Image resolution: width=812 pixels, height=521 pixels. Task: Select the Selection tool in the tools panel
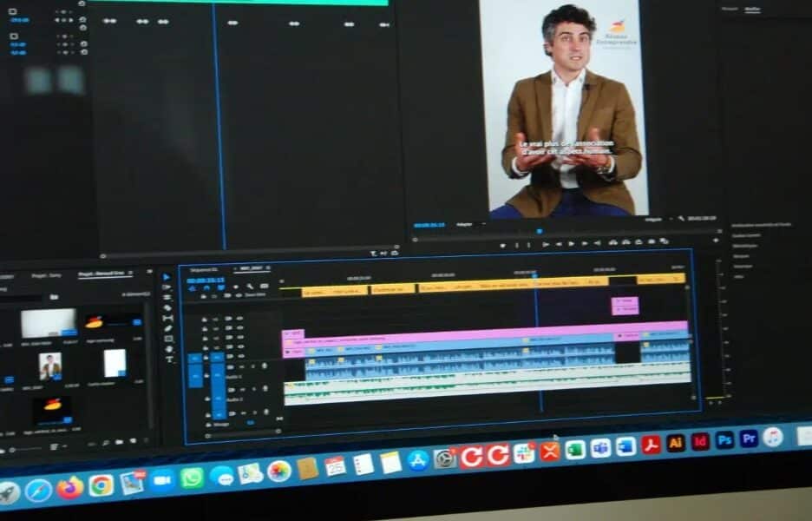(167, 277)
